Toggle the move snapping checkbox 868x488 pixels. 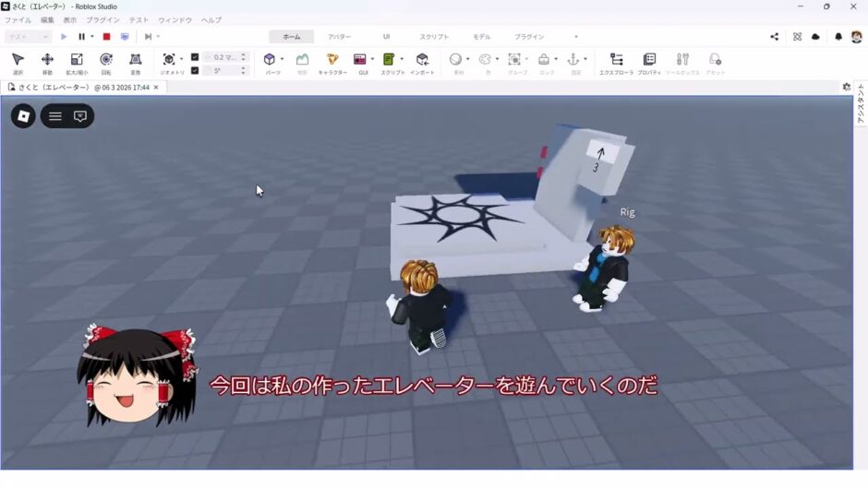pos(195,57)
